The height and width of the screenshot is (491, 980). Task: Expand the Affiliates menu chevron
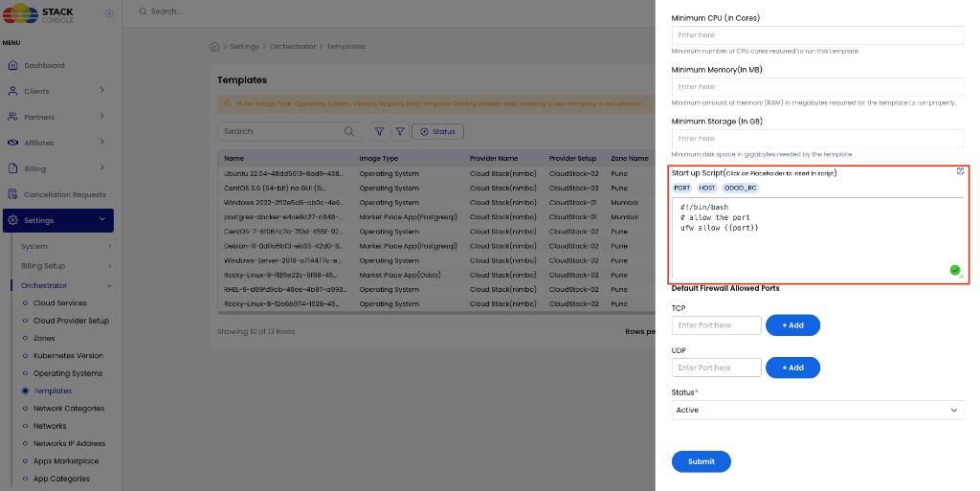click(101, 142)
